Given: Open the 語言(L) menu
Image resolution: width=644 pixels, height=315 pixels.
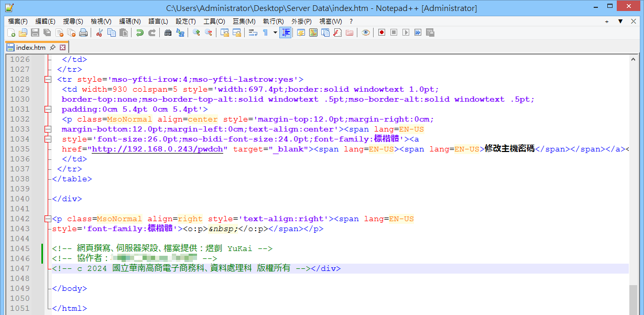Looking at the screenshot, I should click(158, 21).
